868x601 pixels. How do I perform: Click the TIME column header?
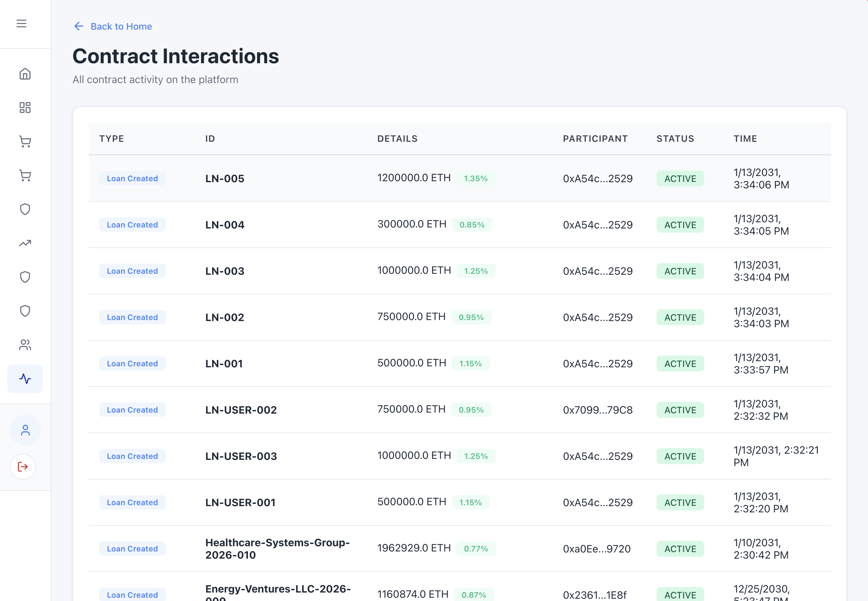tap(745, 139)
